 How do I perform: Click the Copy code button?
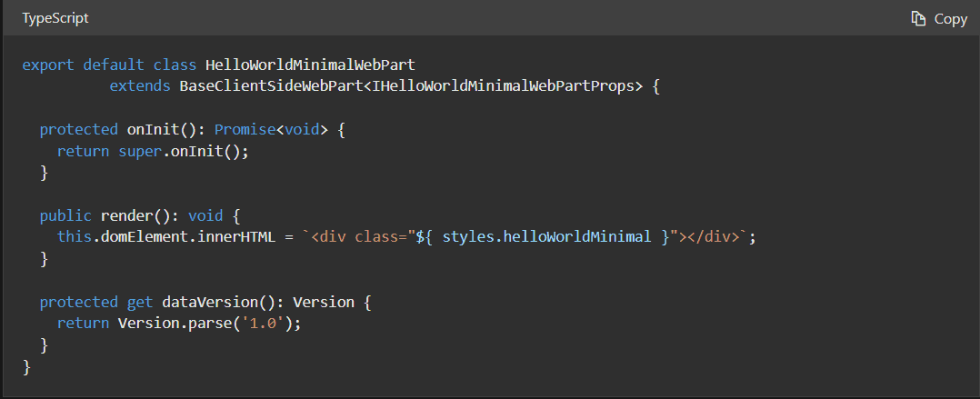939,19
